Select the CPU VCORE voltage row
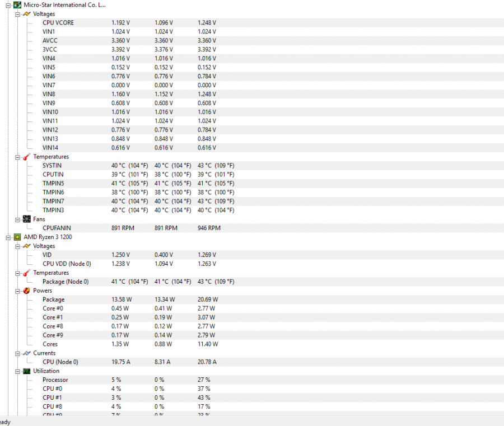 tap(273, 23)
